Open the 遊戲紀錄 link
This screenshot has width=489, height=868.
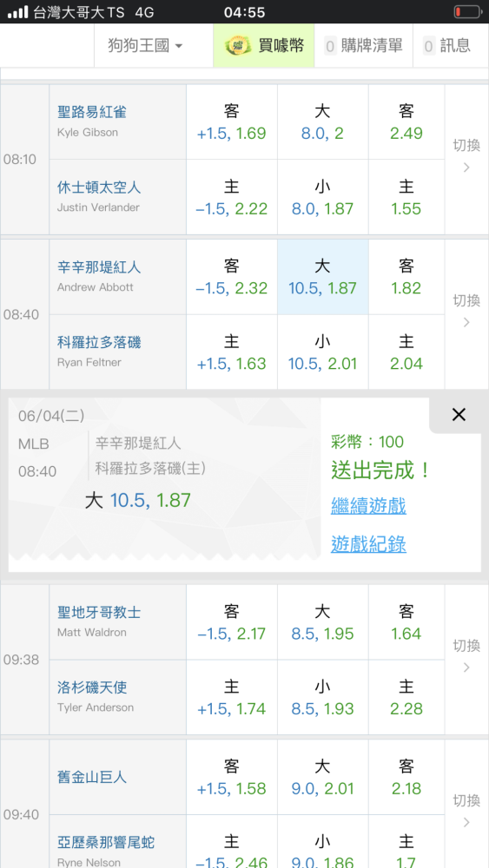click(368, 544)
